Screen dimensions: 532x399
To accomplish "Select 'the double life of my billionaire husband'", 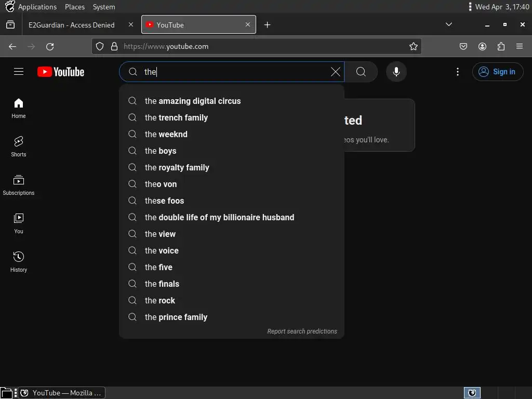I will point(232,218).
